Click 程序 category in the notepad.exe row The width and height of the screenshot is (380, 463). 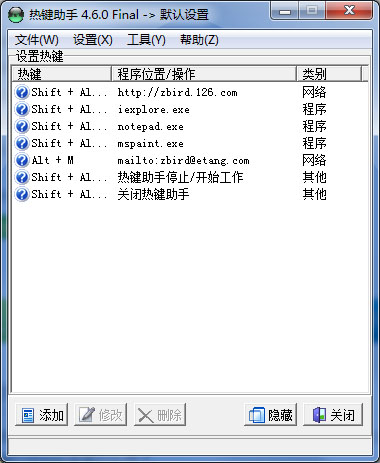(314, 126)
